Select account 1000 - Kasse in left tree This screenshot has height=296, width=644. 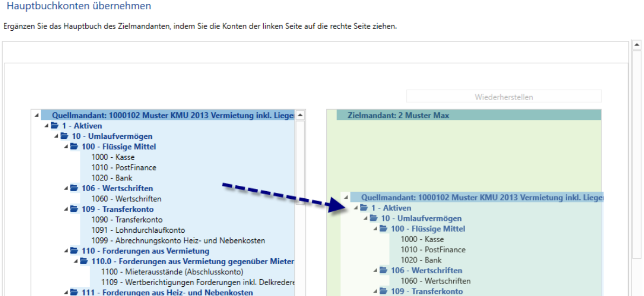pos(113,157)
